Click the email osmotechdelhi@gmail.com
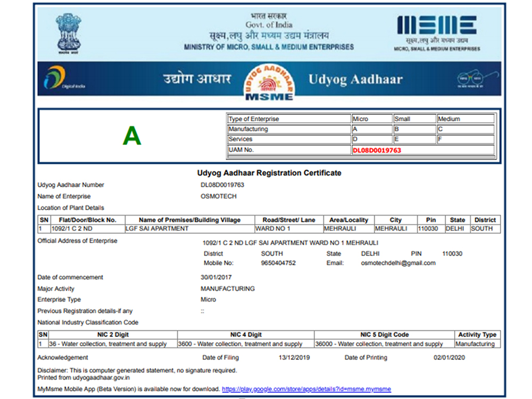Viewport: 532px width, 399px height. pyautogui.click(x=398, y=263)
